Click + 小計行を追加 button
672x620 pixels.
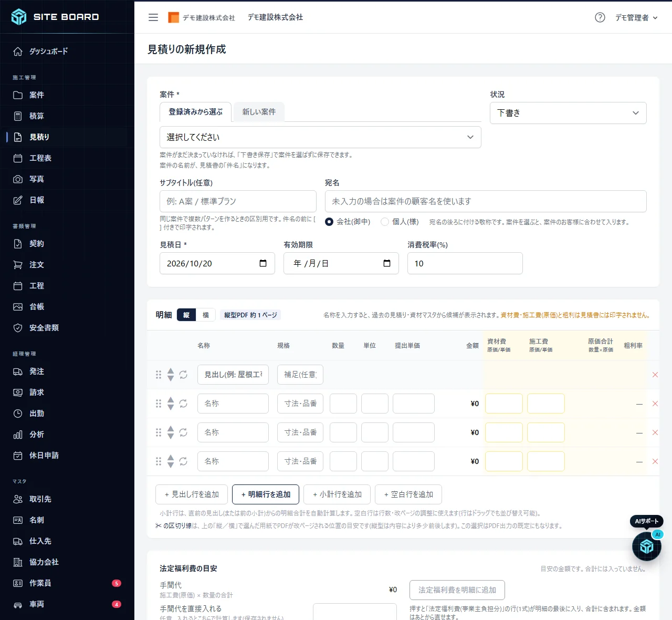coord(337,494)
